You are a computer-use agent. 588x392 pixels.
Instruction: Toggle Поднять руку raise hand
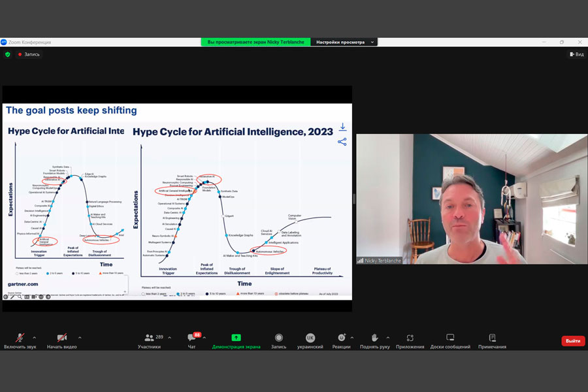(374, 341)
